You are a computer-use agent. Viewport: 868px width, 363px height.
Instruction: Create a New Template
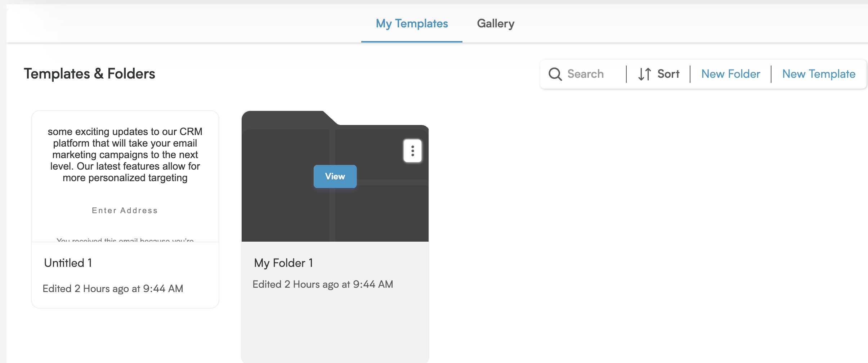819,74
